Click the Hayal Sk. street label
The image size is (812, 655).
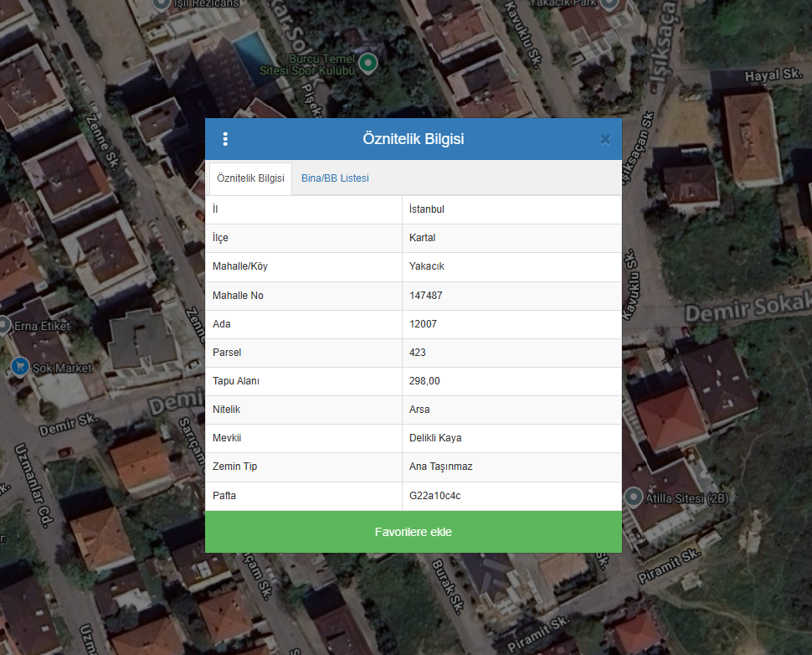pos(773,76)
